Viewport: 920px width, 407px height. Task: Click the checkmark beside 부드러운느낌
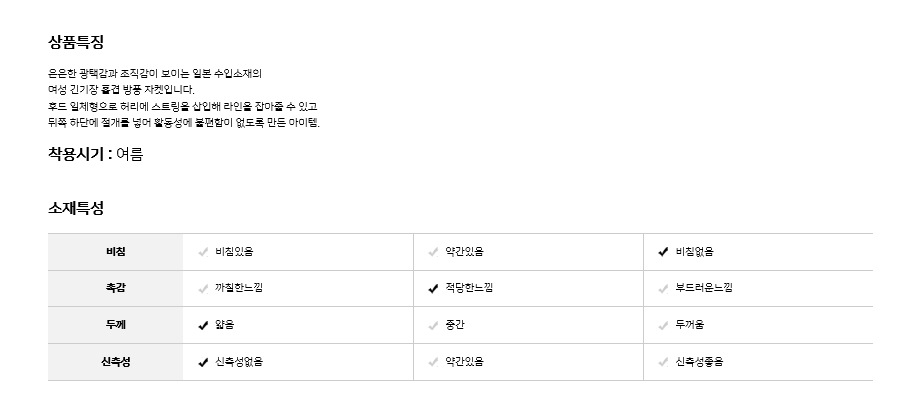[x=663, y=289]
